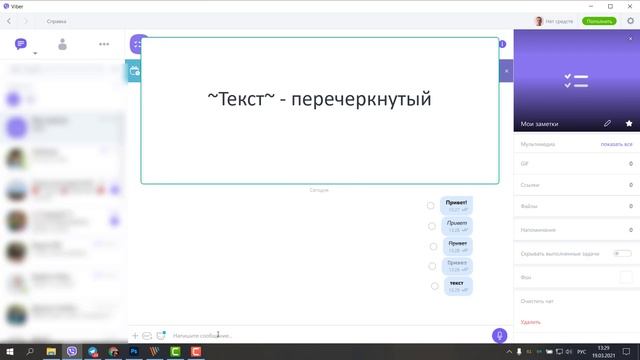Close the chat banner with its X
Screen dimensions: 640x360
click(507, 71)
